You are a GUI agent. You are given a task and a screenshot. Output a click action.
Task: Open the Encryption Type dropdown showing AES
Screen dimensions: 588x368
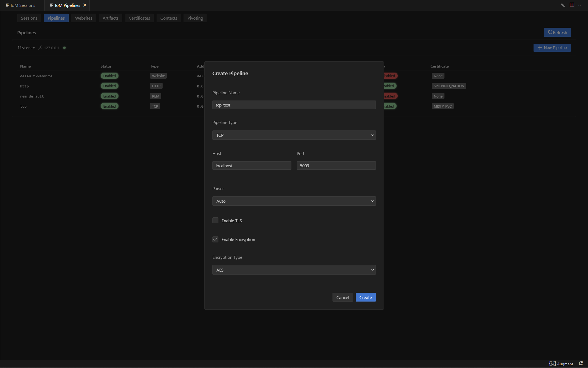click(294, 270)
